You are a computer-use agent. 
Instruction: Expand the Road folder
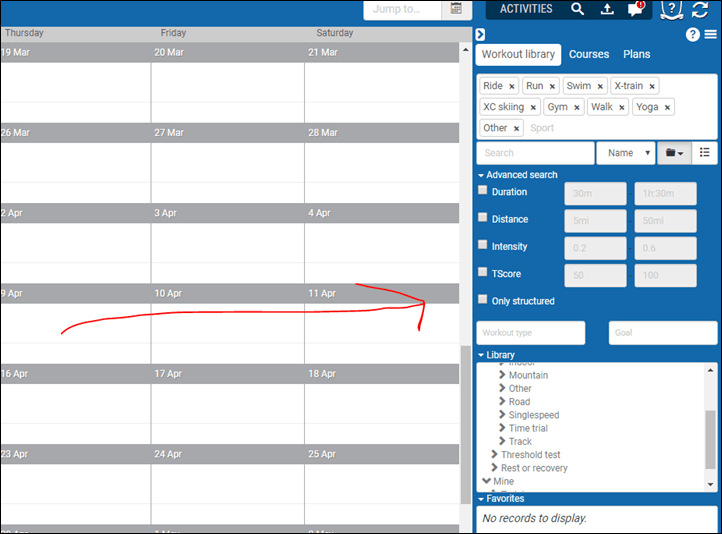pyautogui.click(x=502, y=401)
